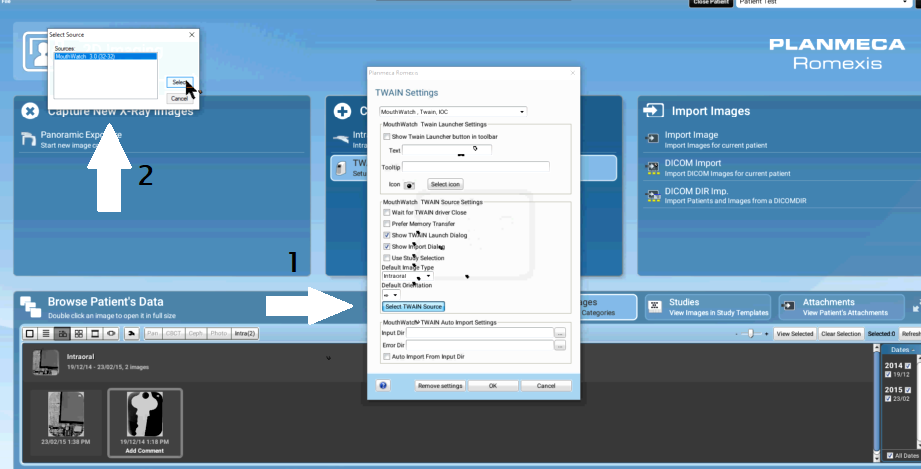Viewport: 921px width, 469px height.
Task: Click the plus icon in the middle capture panel
Action: [342, 110]
